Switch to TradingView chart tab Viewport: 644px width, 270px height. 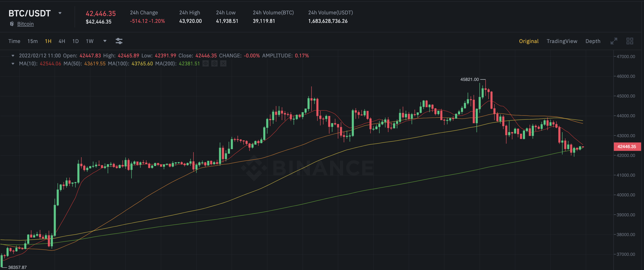tap(562, 41)
